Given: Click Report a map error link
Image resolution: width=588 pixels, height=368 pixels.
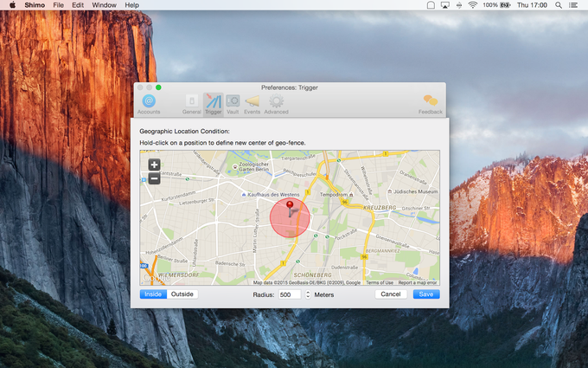Looking at the screenshot, I should click(x=418, y=282).
